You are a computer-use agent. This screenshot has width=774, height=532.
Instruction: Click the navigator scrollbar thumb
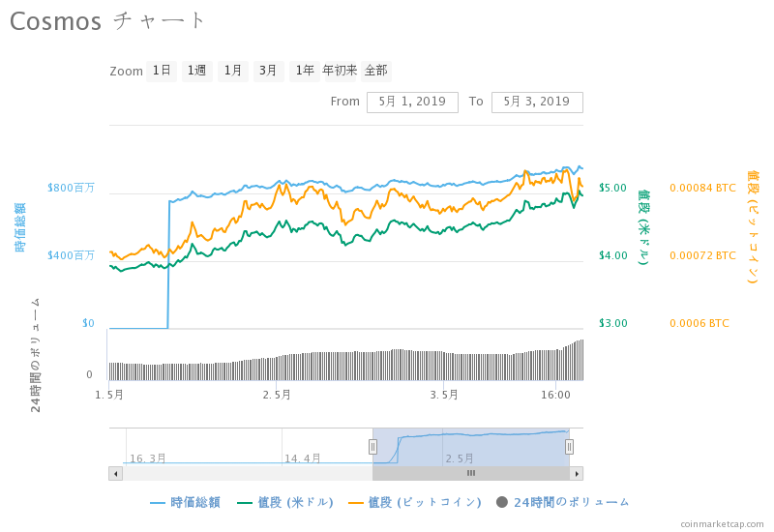pos(471,474)
